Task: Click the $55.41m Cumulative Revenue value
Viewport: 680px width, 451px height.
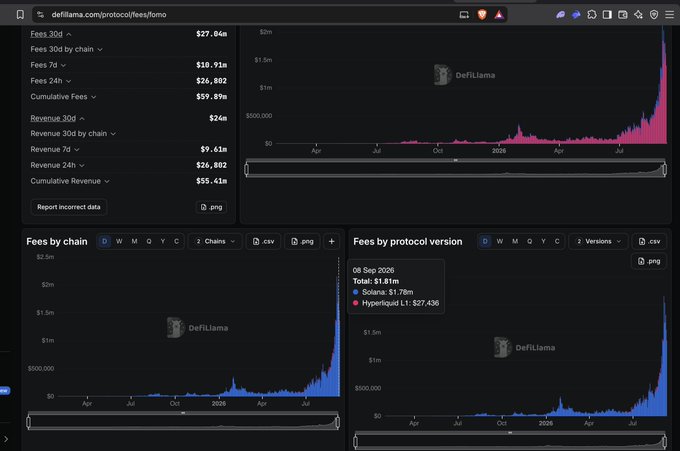Action: click(211, 181)
